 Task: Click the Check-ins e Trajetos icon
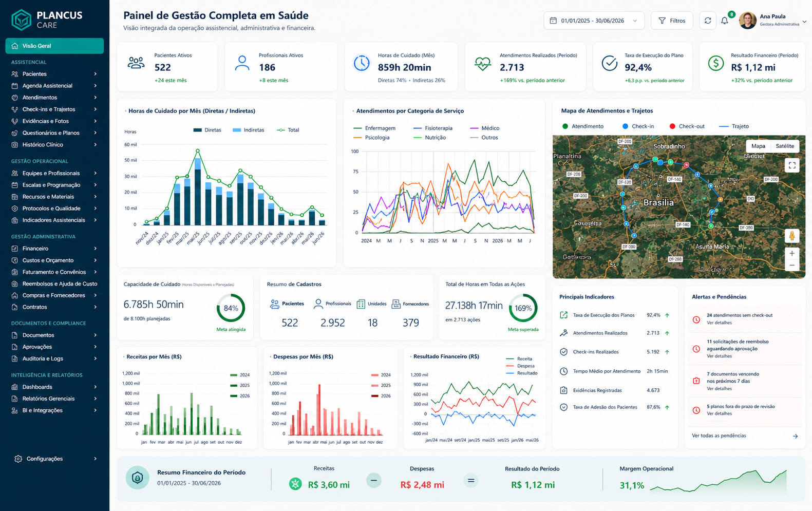pyautogui.click(x=14, y=109)
